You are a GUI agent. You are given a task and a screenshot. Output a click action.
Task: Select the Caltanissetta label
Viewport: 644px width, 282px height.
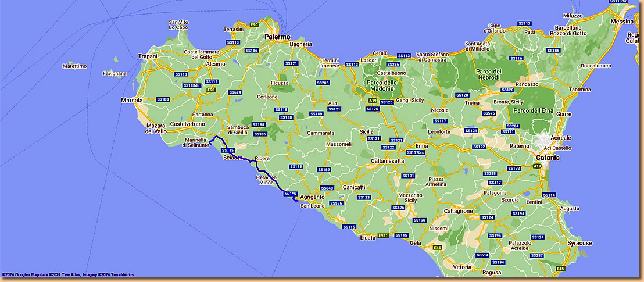point(387,161)
